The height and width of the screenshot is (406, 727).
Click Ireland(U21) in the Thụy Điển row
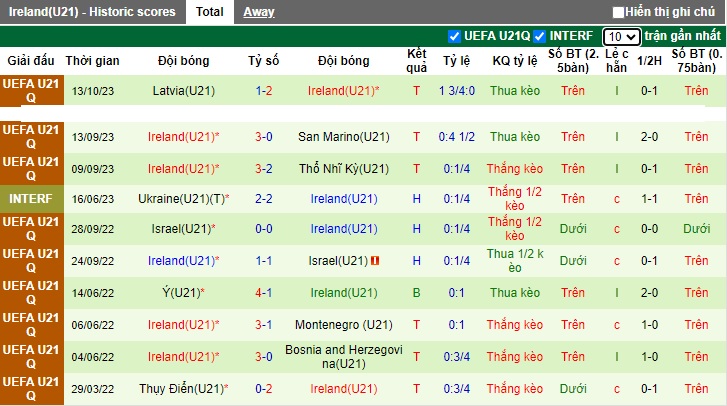344,389
